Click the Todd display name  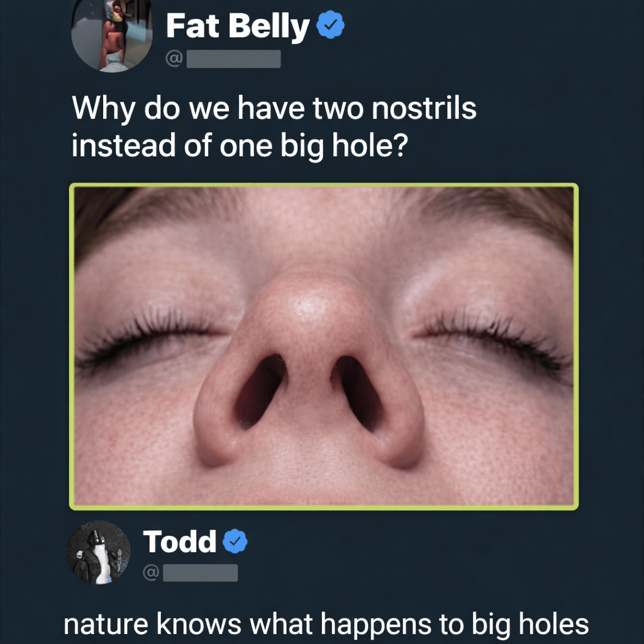(180, 541)
